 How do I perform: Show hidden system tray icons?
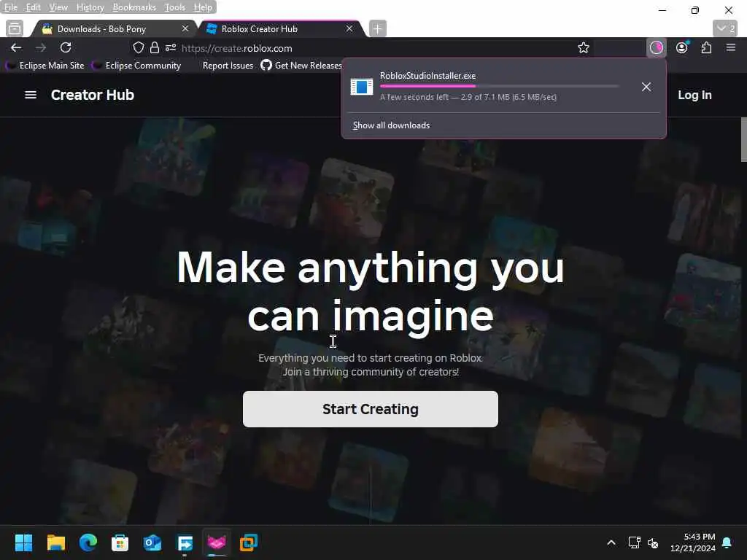(611, 542)
